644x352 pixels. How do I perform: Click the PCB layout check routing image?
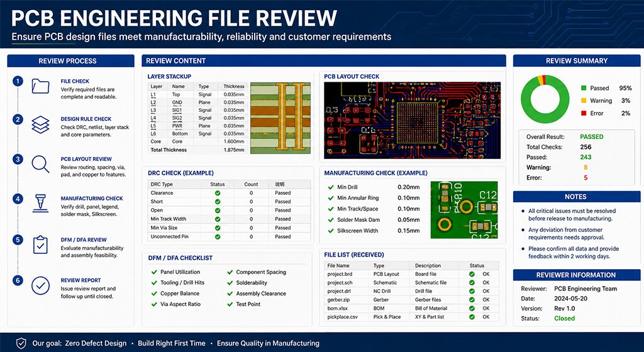click(x=412, y=120)
